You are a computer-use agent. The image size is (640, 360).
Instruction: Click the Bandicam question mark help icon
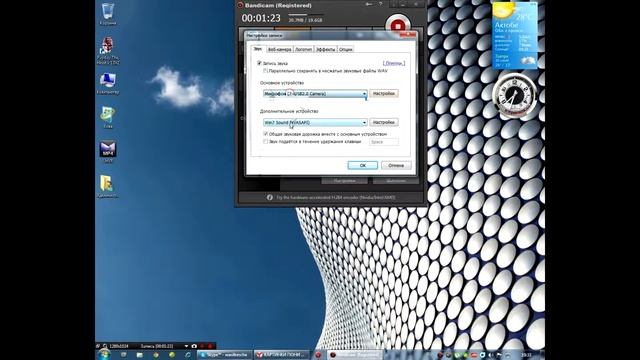[x=380, y=4]
